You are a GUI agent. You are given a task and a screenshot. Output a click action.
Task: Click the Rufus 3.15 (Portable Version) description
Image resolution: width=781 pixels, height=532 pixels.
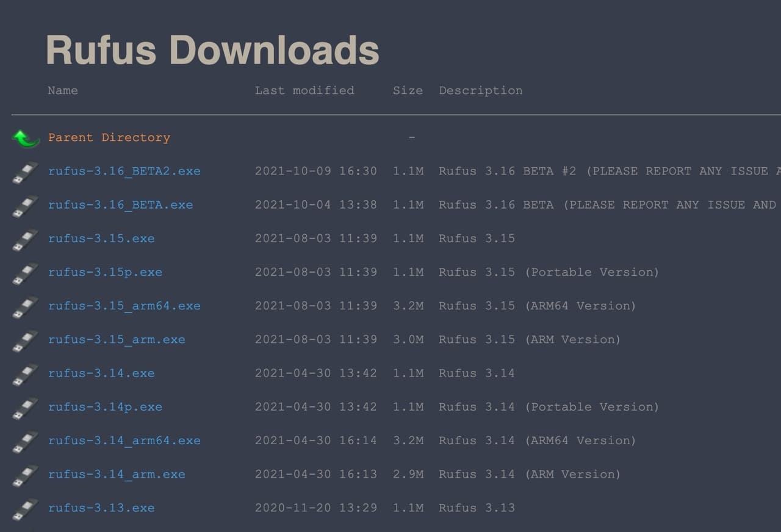click(549, 272)
